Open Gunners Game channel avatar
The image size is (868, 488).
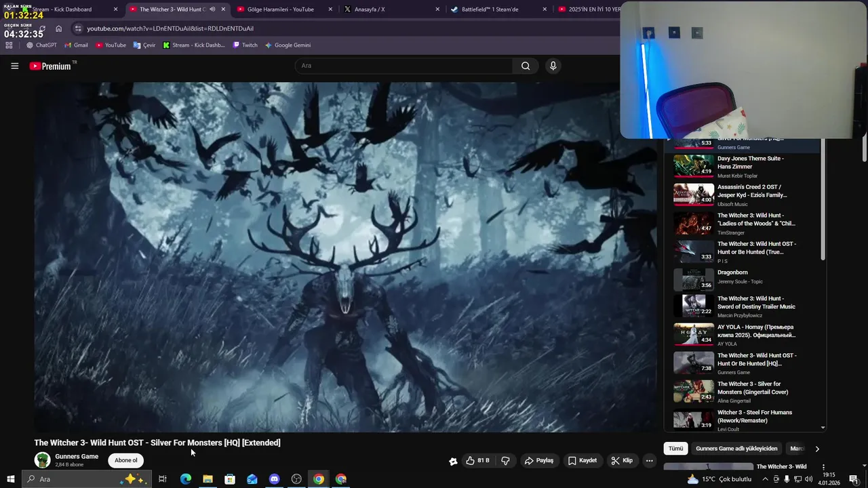point(43,460)
